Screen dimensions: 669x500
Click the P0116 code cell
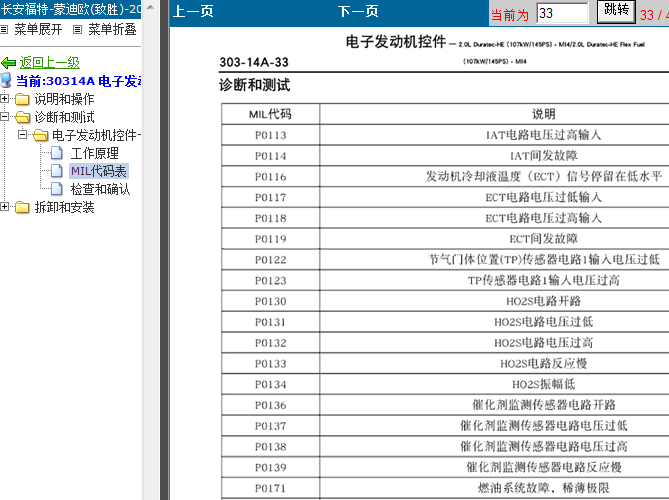[x=270, y=177]
